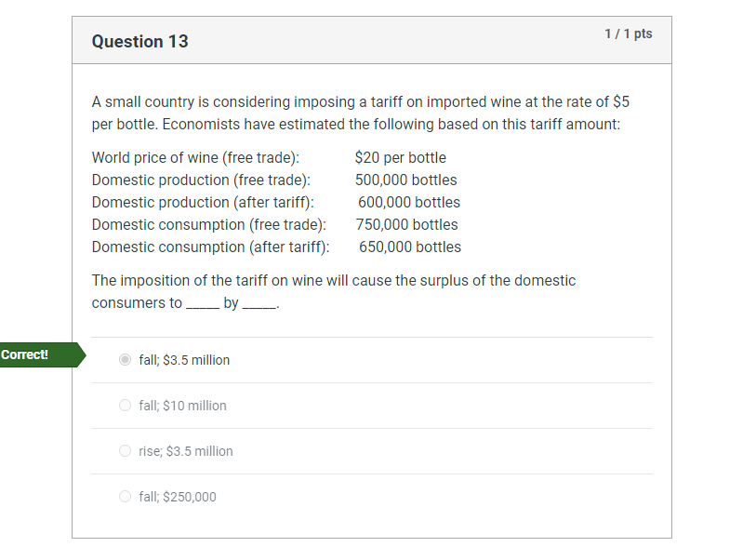Click the "fall; $250,000" answer text
The image size is (756, 547).
point(177,497)
